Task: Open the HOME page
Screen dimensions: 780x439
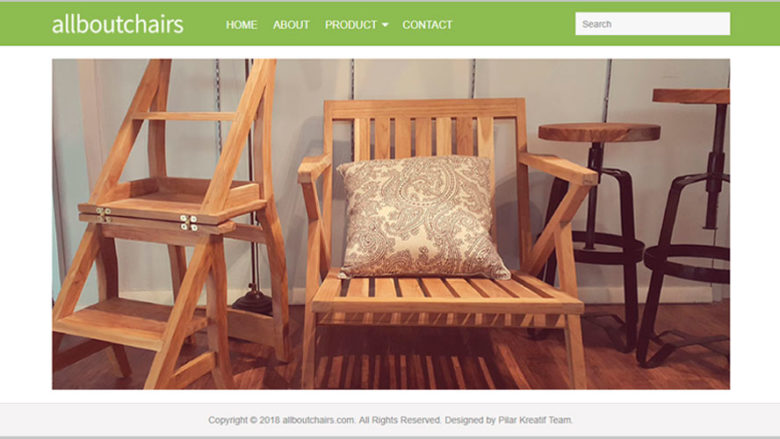Action: click(241, 25)
